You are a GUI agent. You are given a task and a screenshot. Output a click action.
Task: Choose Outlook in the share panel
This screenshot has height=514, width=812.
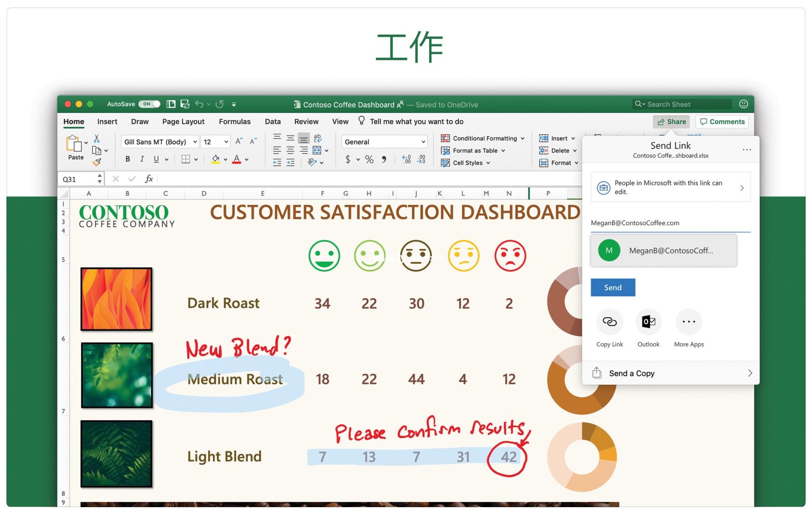[648, 328]
